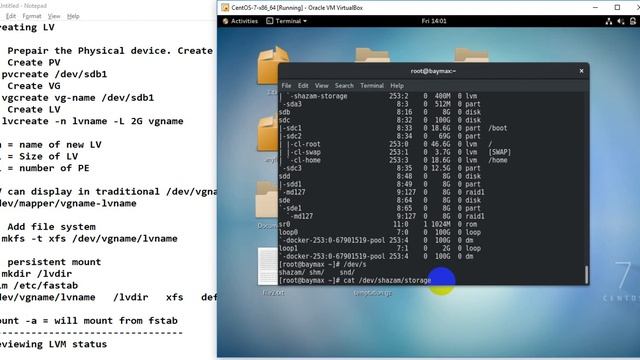Click 'sdc3' row in terminal output
Viewport: 640px width, 360px height.
(x=380, y=168)
